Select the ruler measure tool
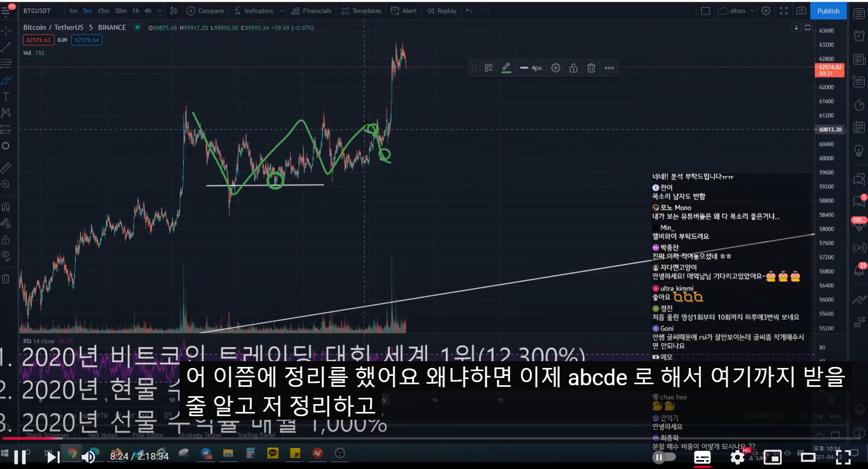Viewport: 868px width, 469px height. pyautogui.click(x=6, y=168)
